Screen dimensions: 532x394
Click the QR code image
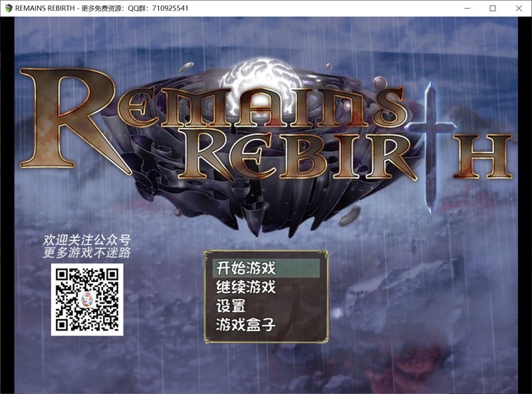click(87, 300)
